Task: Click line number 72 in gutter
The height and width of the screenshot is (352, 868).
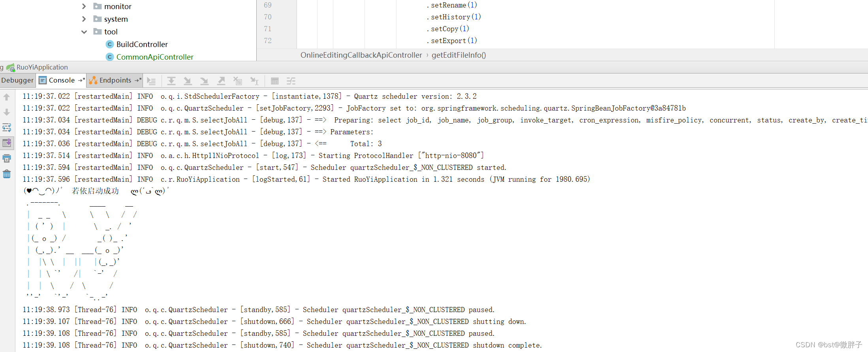Action: [x=268, y=41]
